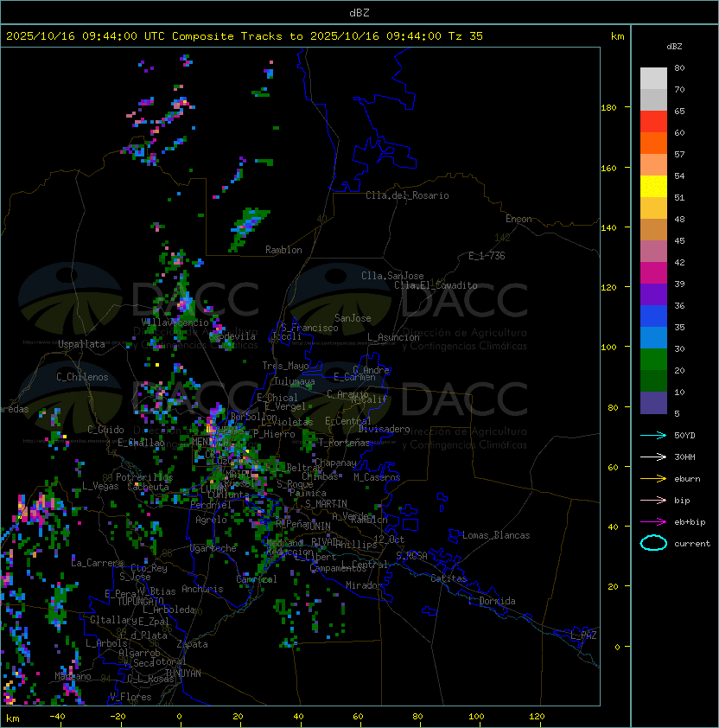Select the dark orange 57-60 dBZ swatch

653,143
